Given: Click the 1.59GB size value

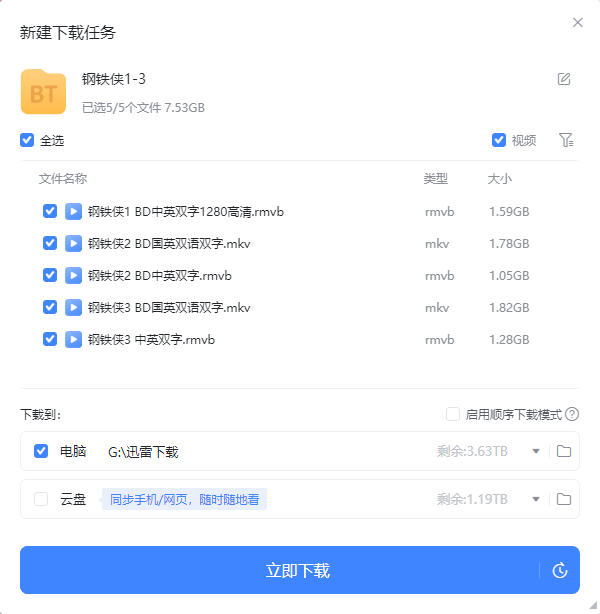Looking at the screenshot, I should pos(509,212).
